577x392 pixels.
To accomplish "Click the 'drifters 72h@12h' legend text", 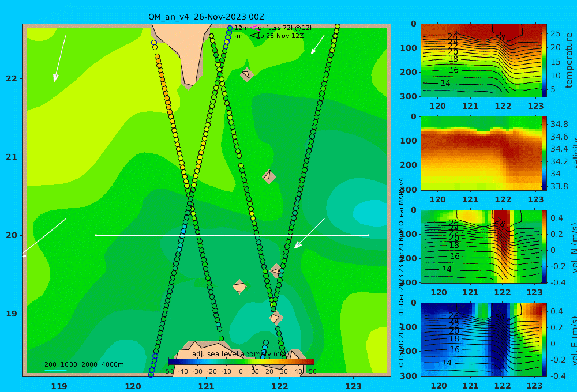I will click(x=286, y=28).
